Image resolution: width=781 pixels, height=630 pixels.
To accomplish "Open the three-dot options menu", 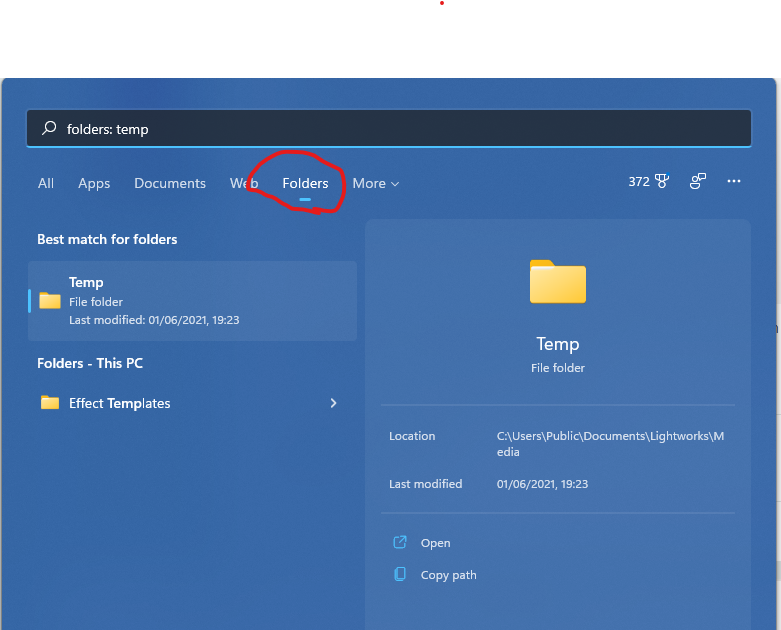I will tap(734, 182).
